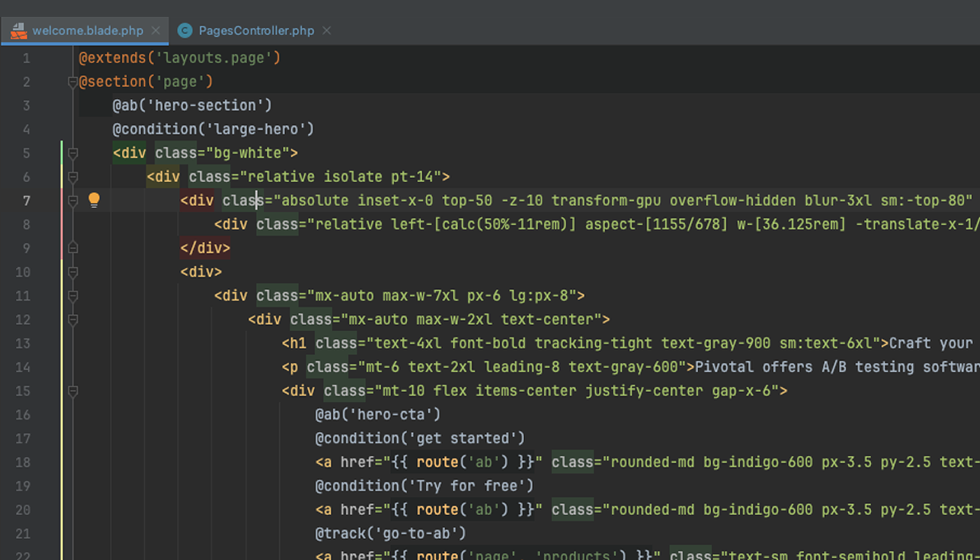The width and height of the screenshot is (980, 560).
Task: Click the @section directive on line 2
Action: [x=113, y=82]
